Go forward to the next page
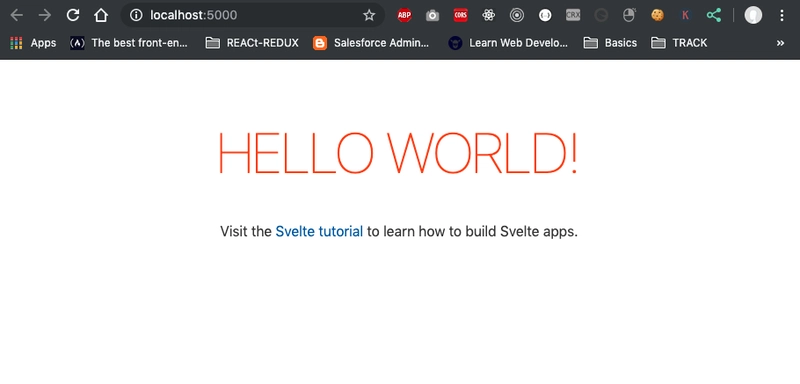The image size is (800, 384). coord(45,15)
